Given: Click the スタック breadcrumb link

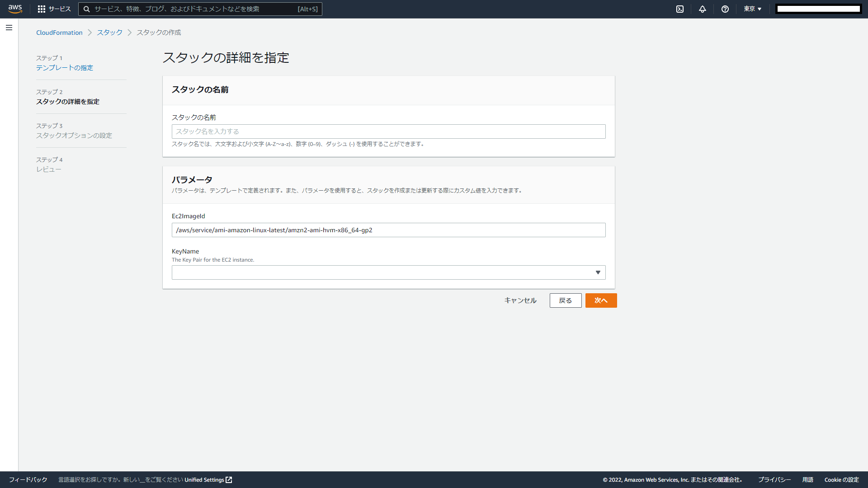Looking at the screenshot, I should (x=109, y=33).
